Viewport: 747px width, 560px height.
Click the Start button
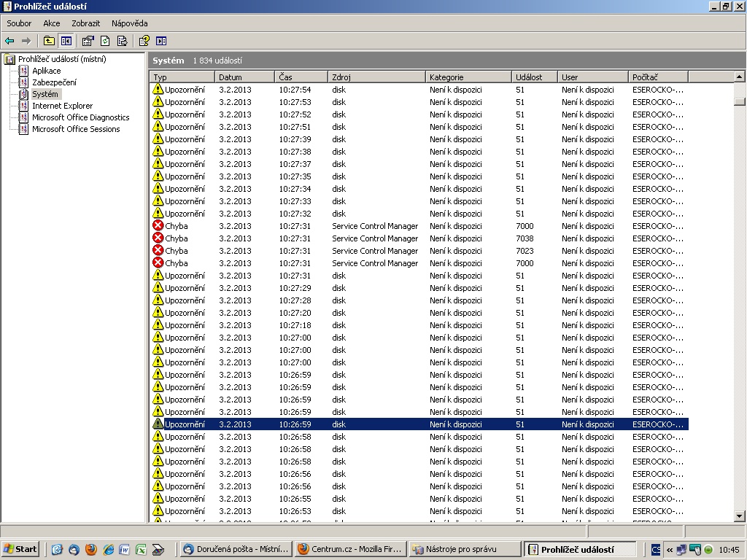click(x=20, y=550)
